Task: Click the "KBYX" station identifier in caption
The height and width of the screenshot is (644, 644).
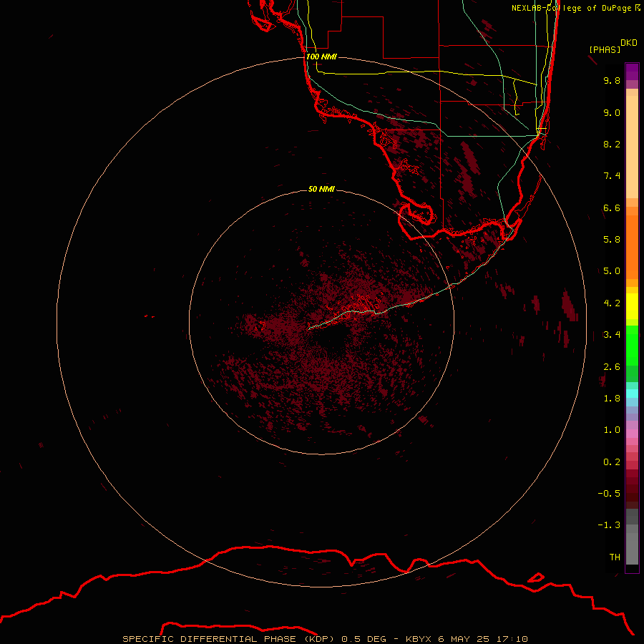Action: click(419, 639)
